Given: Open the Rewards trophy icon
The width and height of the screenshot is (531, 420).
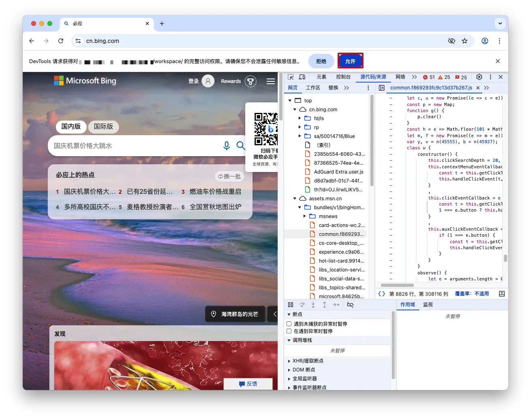Looking at the screenshot, I should click(251, 81).
